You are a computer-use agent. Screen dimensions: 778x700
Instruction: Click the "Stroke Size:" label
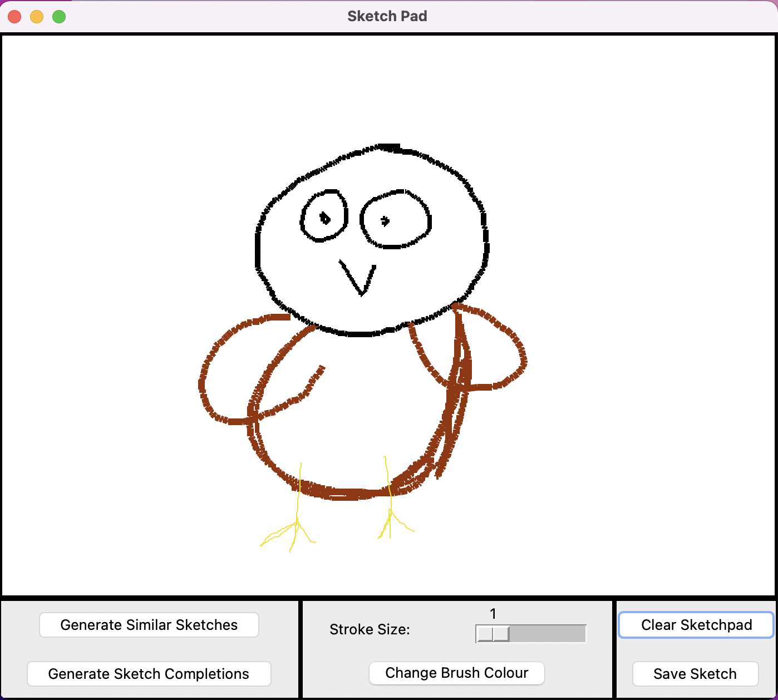point(370,629)
